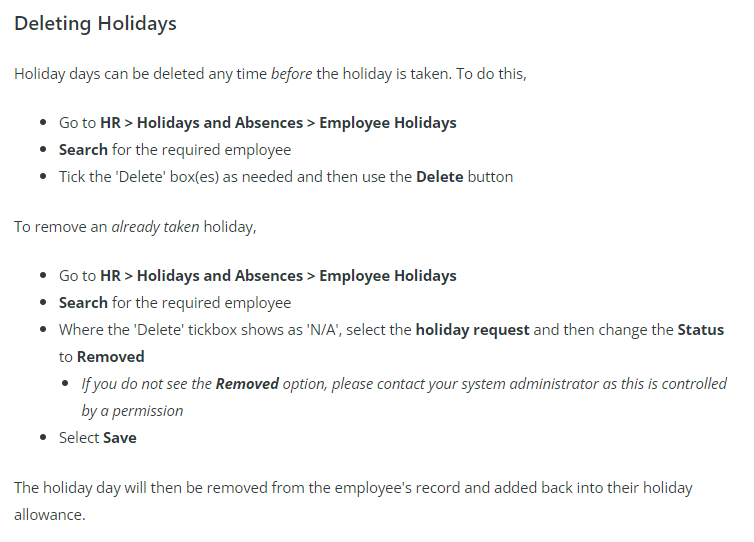The width and height of the screenshot is (754, 542).
Task: Click the first 'Holidays and Absences' bold text
Action: click(x=220, y=123)
